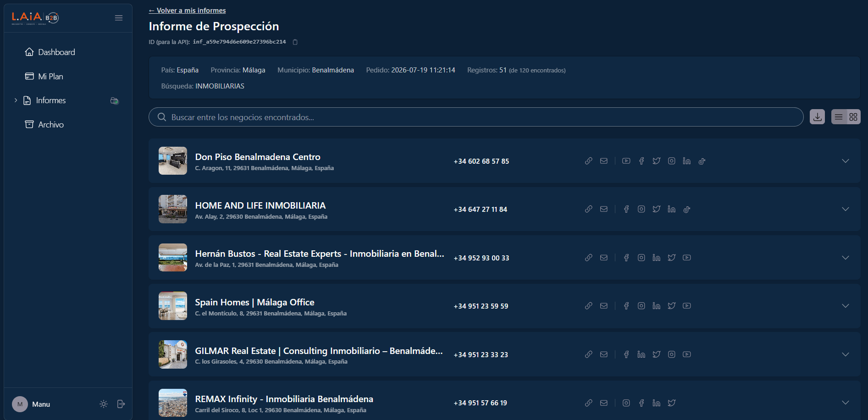
Task: Open HOME AND LIFE website link icon
Action: click(589, 209)
